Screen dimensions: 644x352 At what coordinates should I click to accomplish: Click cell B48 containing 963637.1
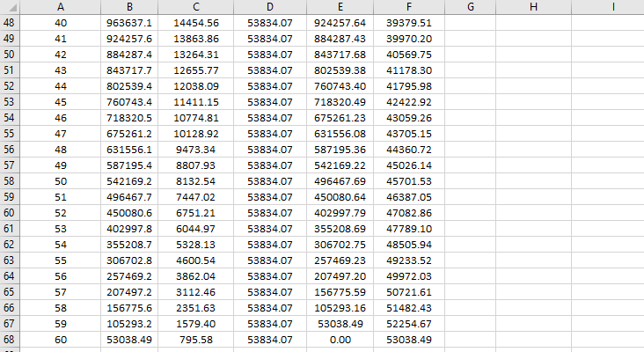coord(129,23)
